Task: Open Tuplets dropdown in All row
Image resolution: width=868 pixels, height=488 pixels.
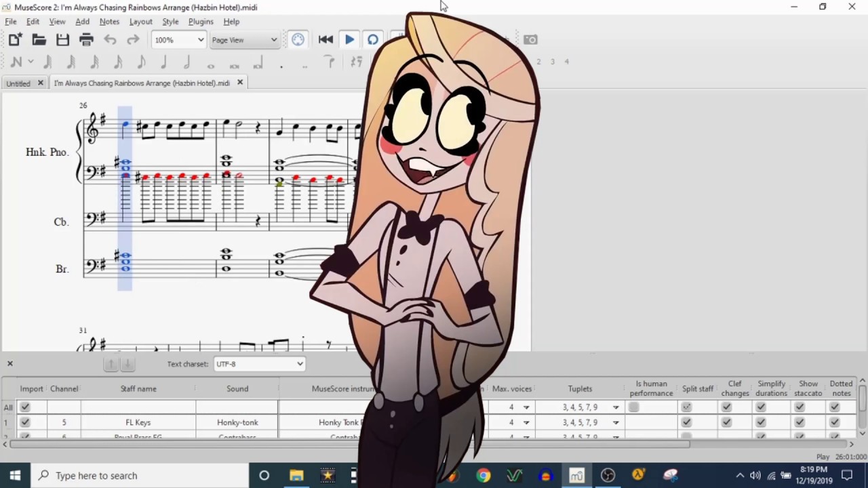Action: click(x=616, y=407)
